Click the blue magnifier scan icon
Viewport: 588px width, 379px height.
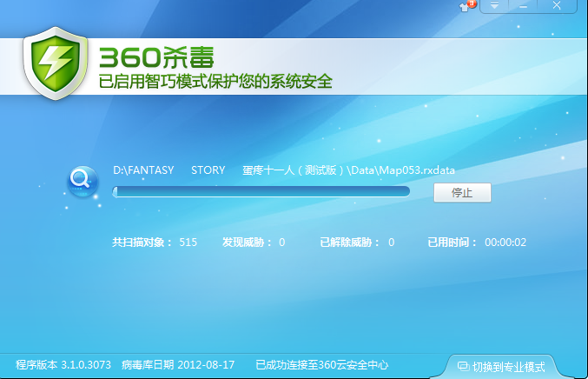pos(83,182)
